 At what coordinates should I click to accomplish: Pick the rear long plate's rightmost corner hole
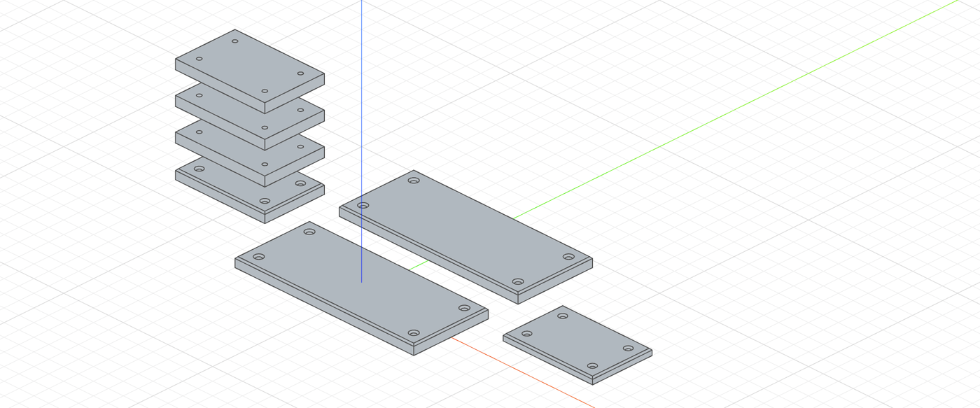pyautogui.click(x=568, y=257)
